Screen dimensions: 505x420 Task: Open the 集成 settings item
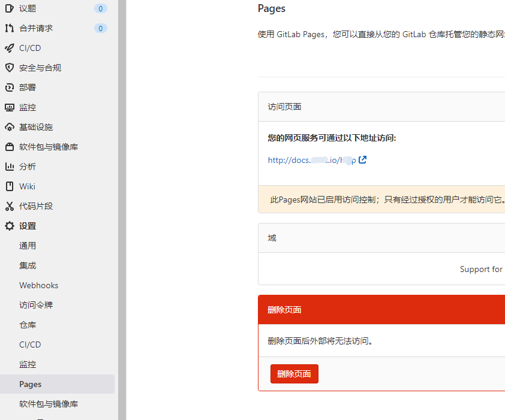tap(27, 265)
